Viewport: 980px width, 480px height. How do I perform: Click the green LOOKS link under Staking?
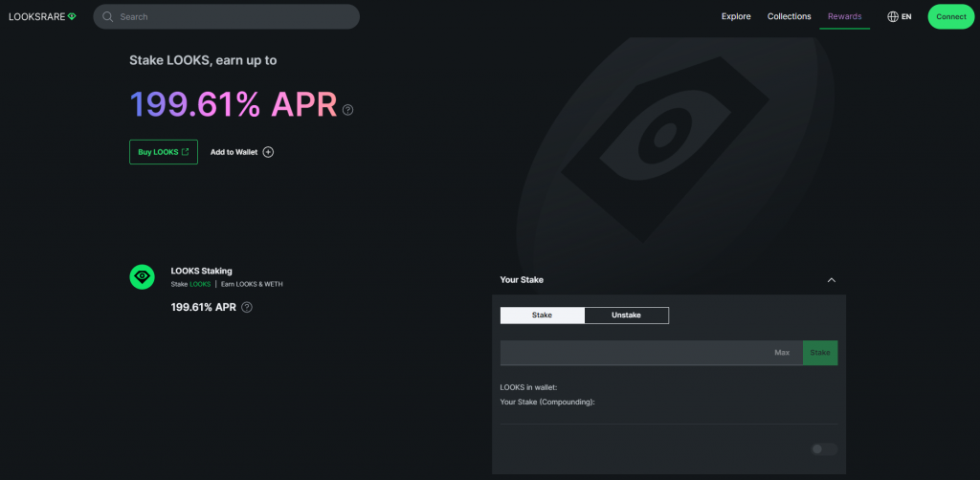[200, 284]
